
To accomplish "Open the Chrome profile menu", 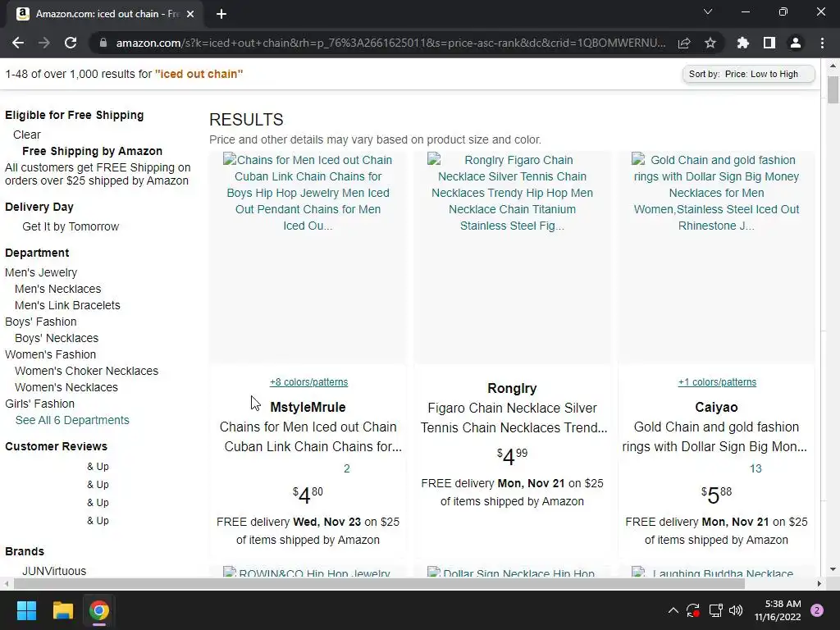I will (x=796, y=43).
